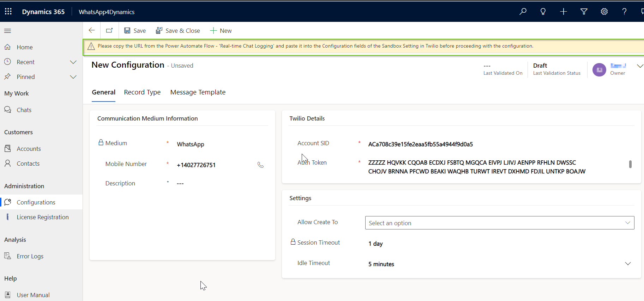Open License Registration in sidebar

[x=43, y=217]
